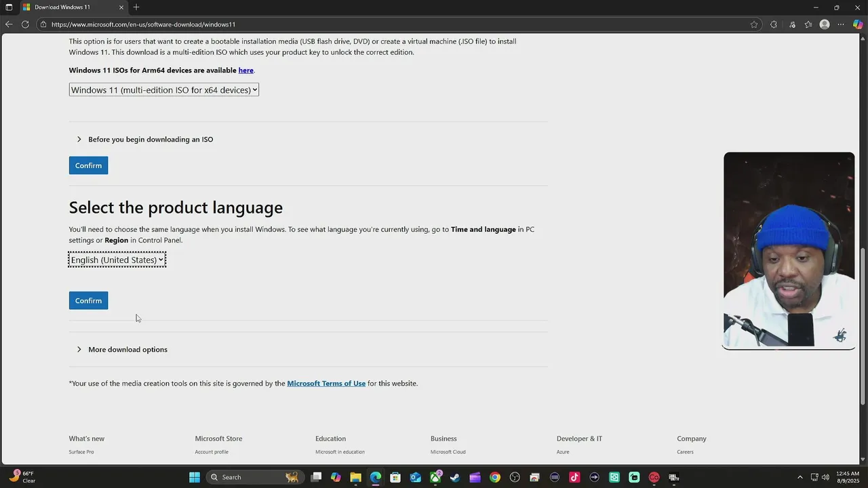Launch Steam from the taskbar

point(455,477)
